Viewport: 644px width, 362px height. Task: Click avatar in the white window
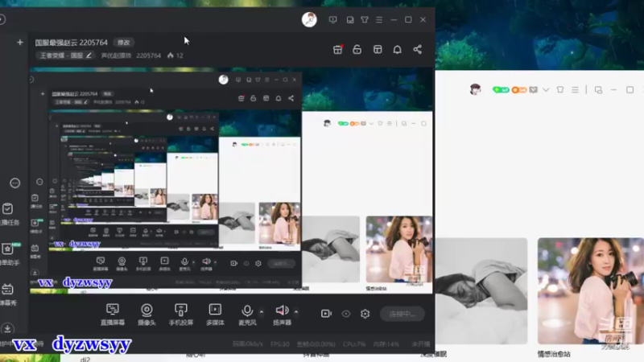point(475,89)
